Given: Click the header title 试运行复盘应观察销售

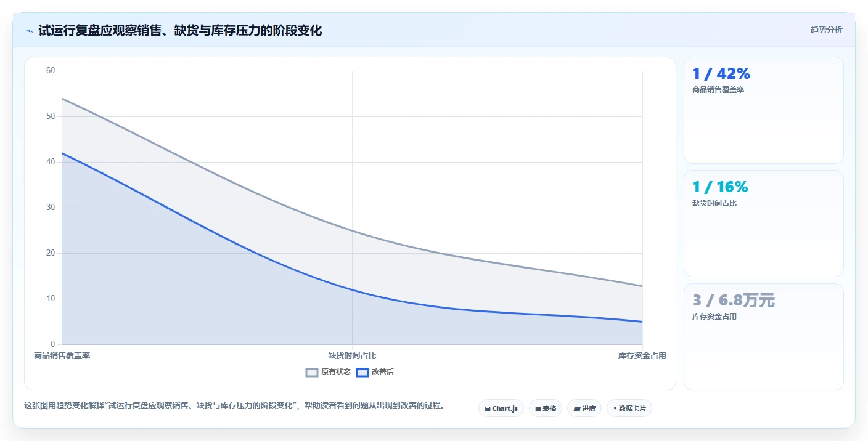Looking at the screenshot, I should [x=180, y=30].
